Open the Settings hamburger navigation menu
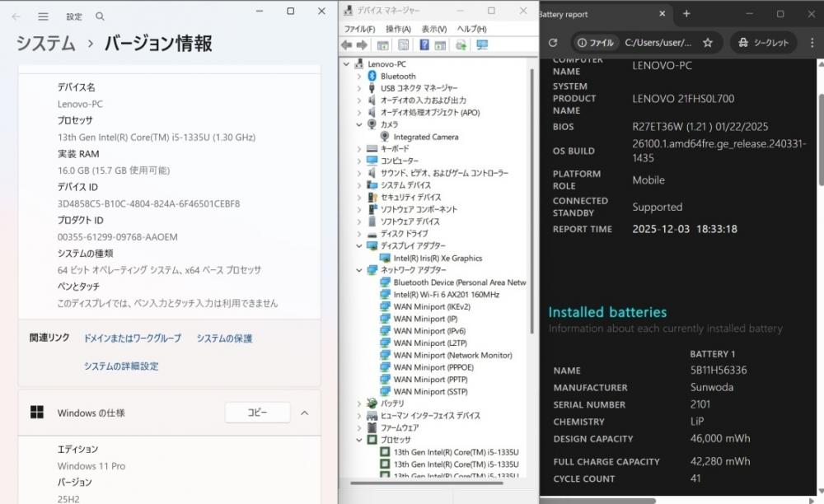The height and width of the screenshot is (504, 824). 43,16
